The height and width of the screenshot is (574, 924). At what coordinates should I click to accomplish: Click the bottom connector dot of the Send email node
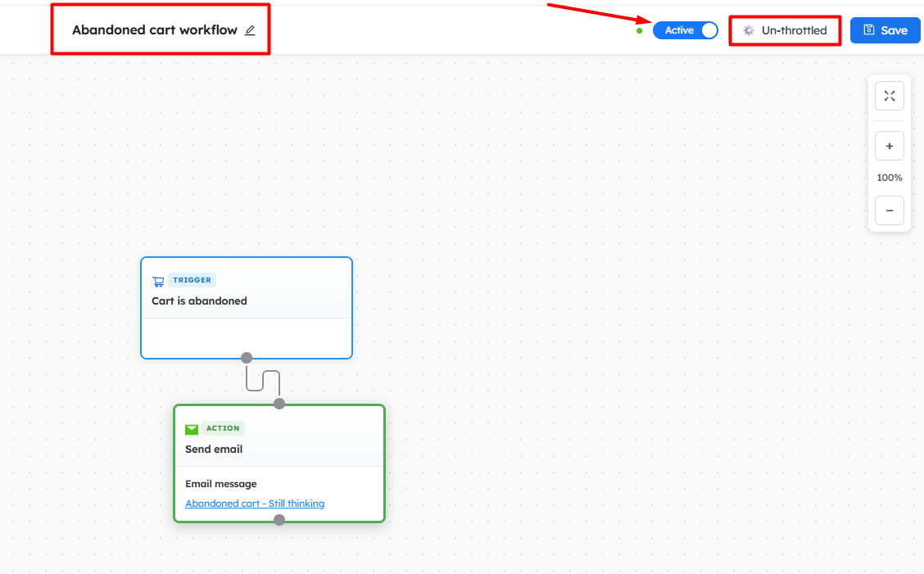pyautogui.click(x=279, y=520)
